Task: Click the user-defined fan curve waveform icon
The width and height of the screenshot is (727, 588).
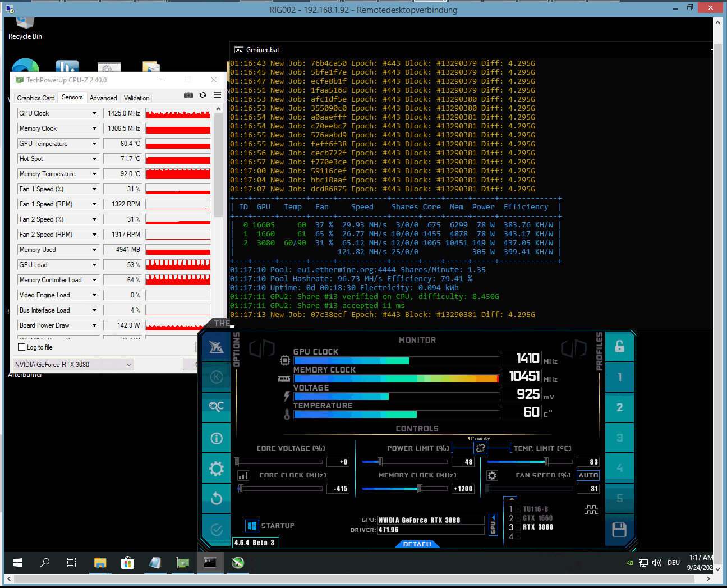Action: pos(591,509)
